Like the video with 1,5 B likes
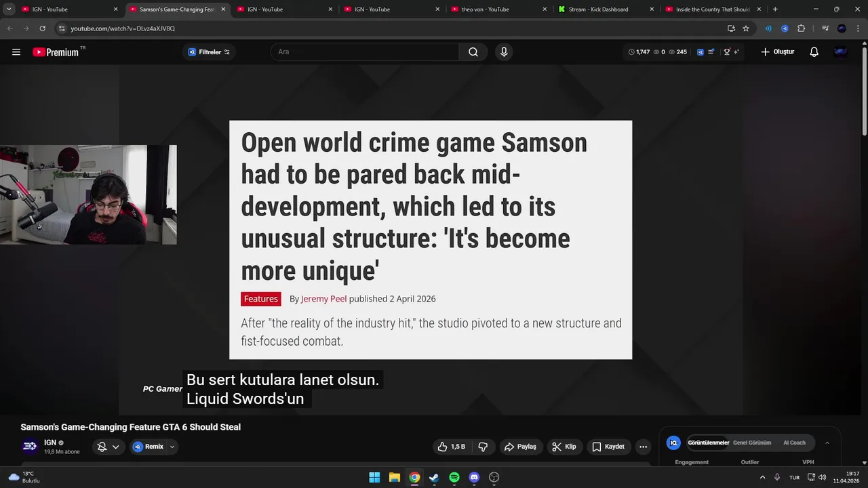The image size is (868, 488). click(452, 447)
